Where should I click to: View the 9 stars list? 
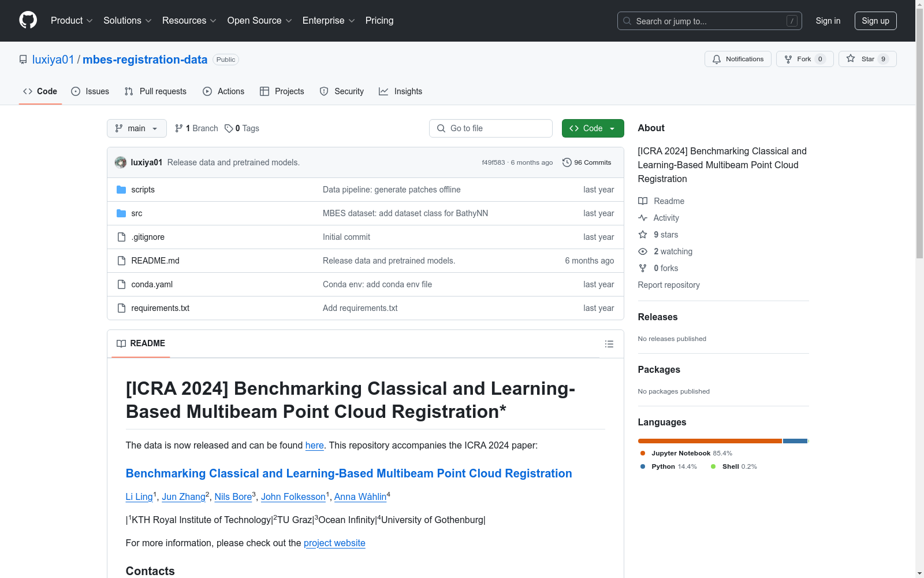tap(658, 235)
